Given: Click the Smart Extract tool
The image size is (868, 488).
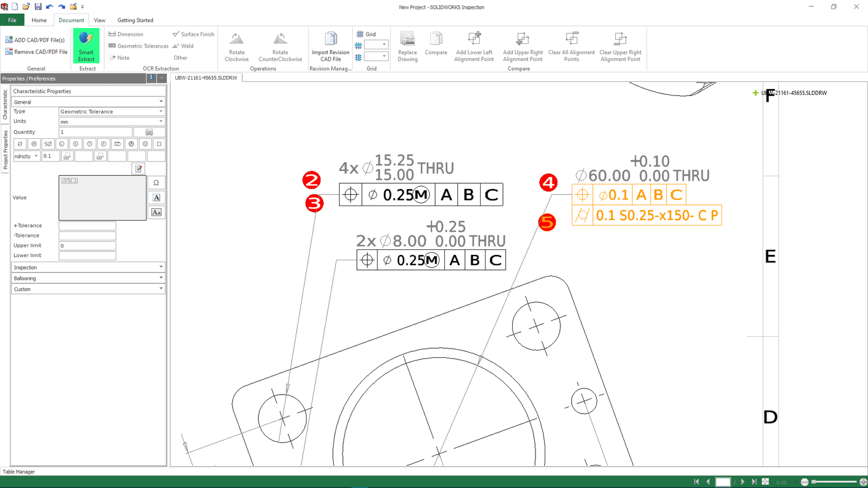Looking at the screenshot, I should [86, 46].
